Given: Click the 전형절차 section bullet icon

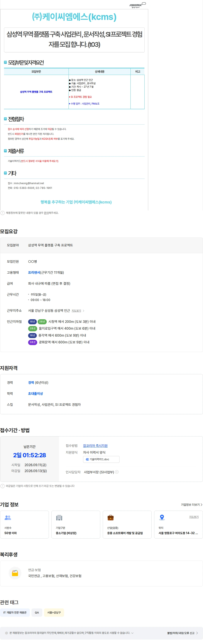Looking at the screenshot, I should [5, 119].
